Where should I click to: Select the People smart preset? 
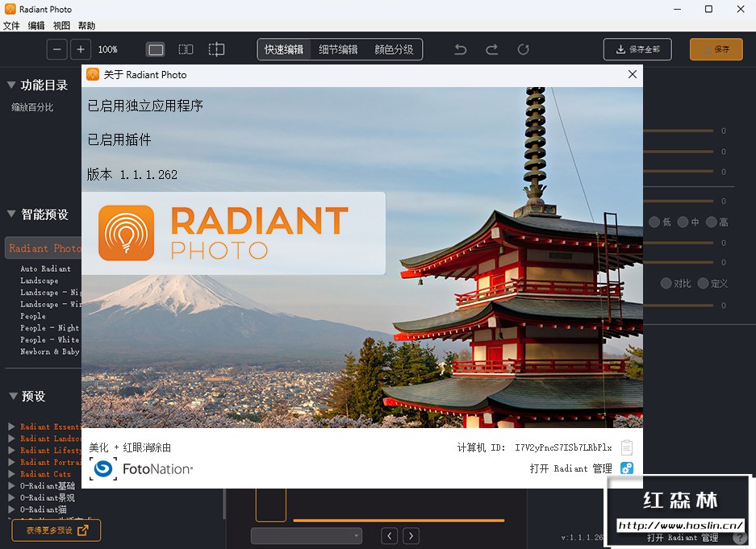point(33,316)
